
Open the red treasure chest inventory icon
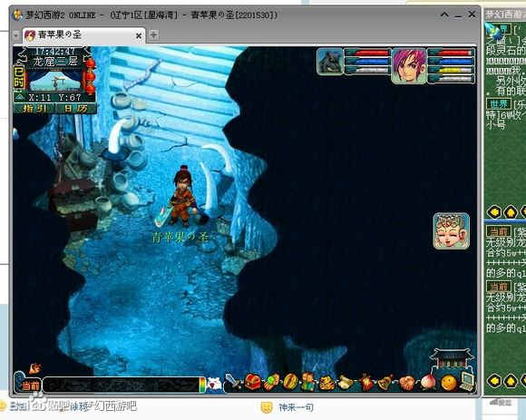(x=253, y=382)
